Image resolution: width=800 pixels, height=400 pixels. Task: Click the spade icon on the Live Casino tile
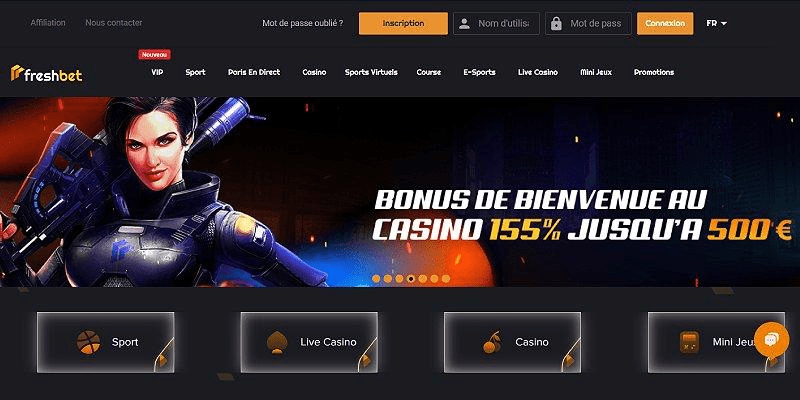[x=277, y=342]
